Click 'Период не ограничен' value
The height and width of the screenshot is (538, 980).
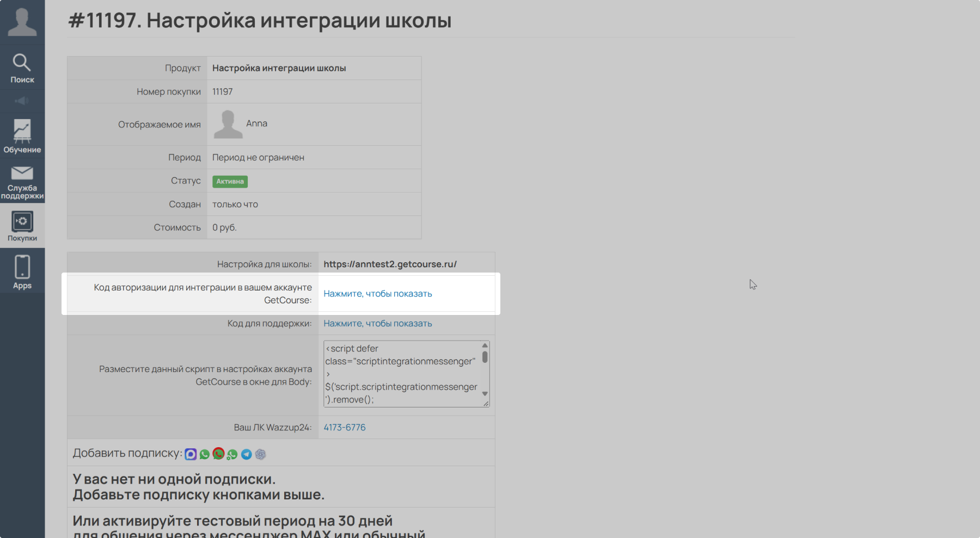coord(258,158)
